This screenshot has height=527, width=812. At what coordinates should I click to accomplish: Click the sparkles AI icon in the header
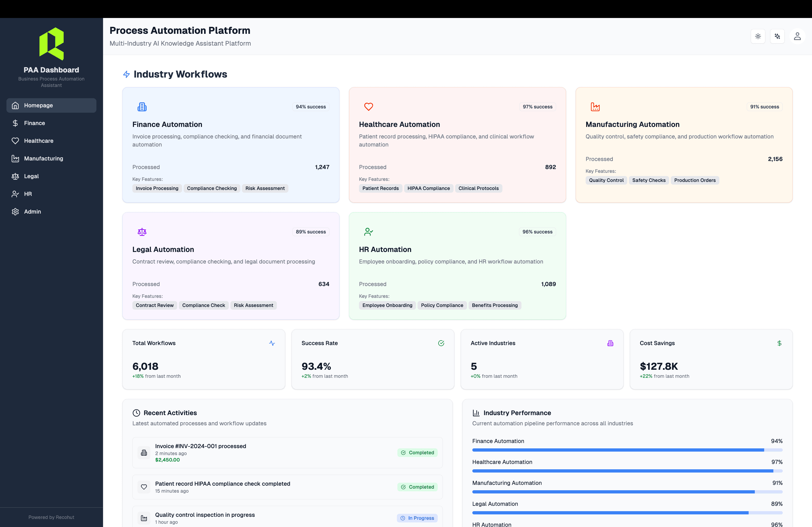pos(778,36)
